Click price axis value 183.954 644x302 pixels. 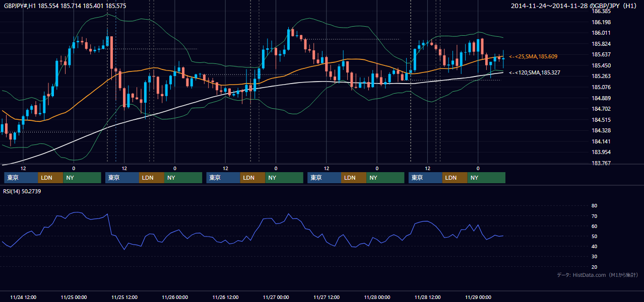tap(601, 152)
